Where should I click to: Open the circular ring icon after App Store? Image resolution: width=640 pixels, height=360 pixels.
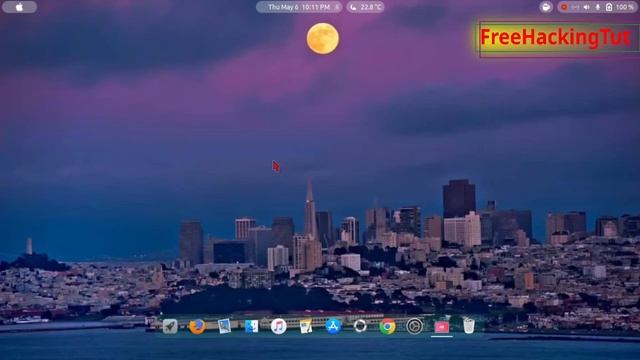tap(360, 326)
